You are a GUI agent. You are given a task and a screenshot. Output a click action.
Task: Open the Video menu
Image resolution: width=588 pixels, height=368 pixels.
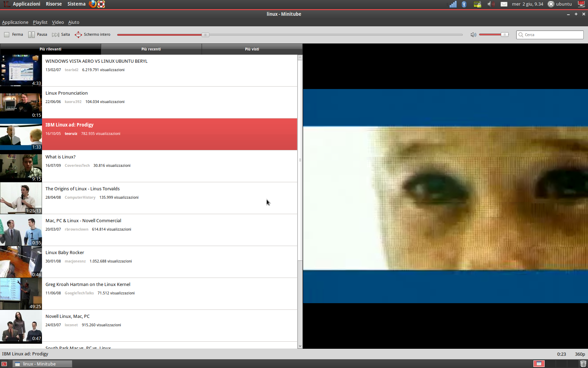[58, 22]
